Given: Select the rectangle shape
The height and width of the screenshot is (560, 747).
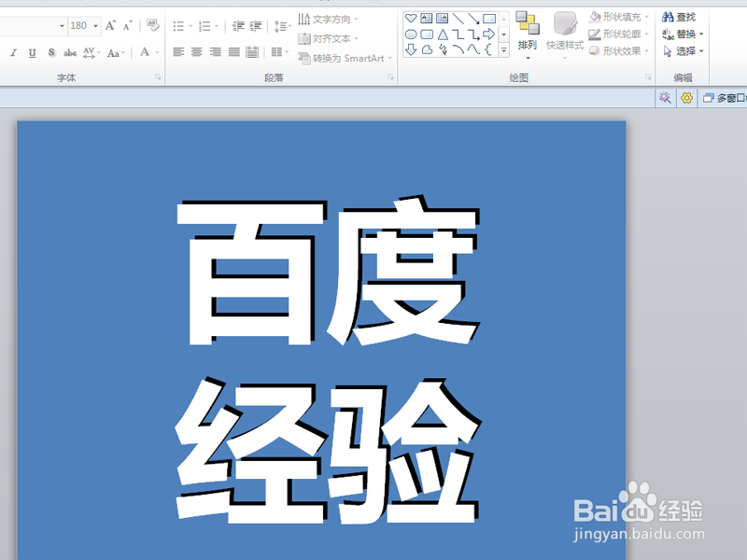Looking at the screenshot, I should (x=489, y=19).
